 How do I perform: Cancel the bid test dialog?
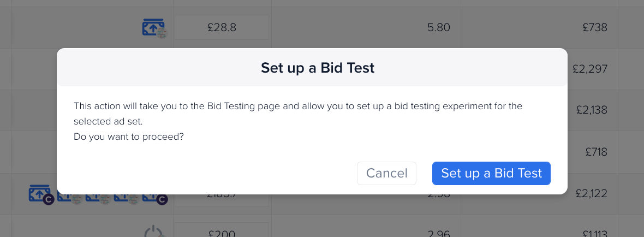pyautogui.click(x=386, y=173)
